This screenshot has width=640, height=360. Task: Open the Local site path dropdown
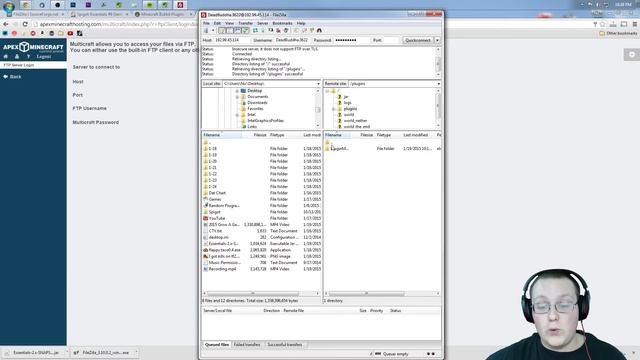point(318,84)
